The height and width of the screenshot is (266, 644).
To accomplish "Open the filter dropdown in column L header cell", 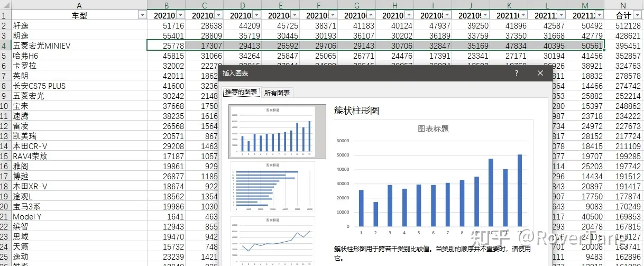I will 562,15.
